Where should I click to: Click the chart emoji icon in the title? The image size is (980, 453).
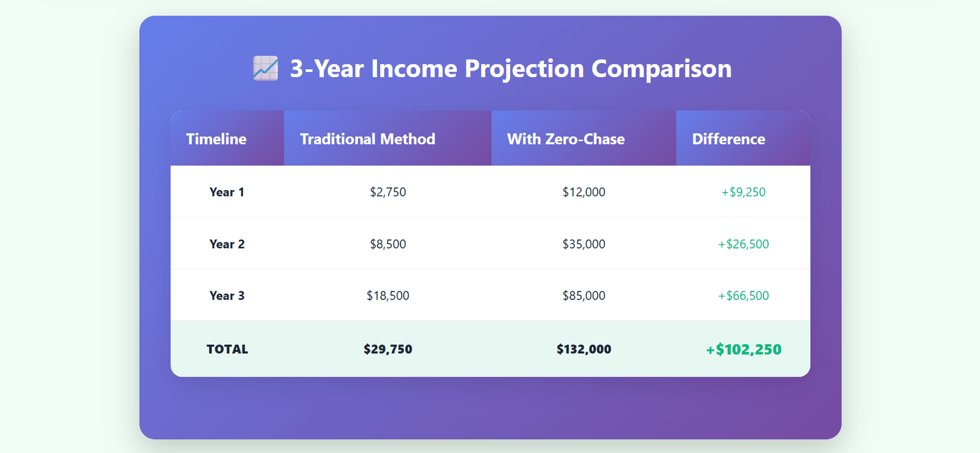tap(265, 69)
